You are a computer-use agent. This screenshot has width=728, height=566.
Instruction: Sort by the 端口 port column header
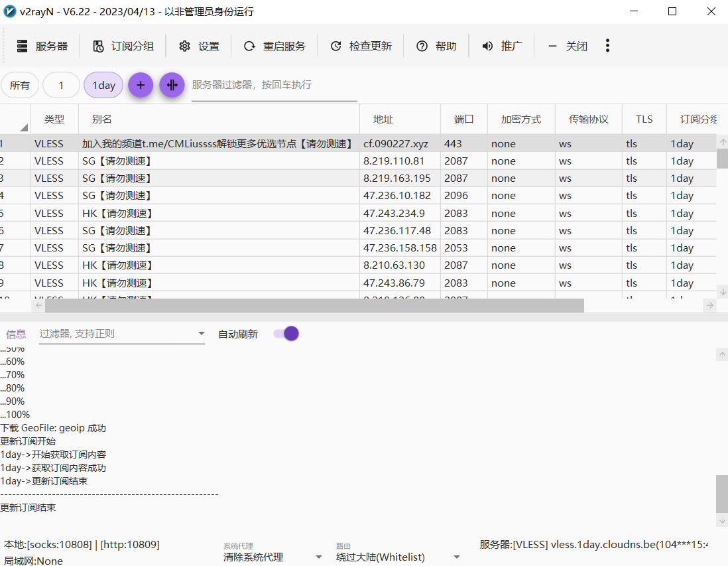(x=464, y=119)
